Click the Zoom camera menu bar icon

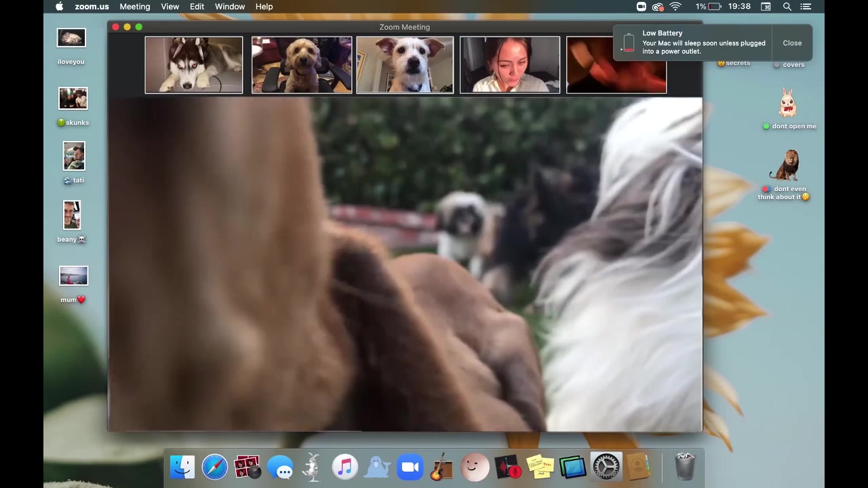point(641,7)
